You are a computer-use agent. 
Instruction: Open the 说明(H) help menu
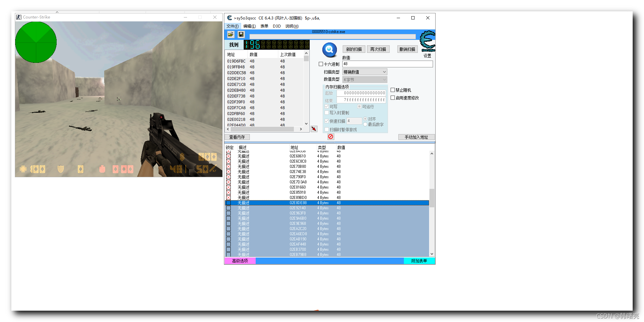pyautogui.click(x=292, y=26)
